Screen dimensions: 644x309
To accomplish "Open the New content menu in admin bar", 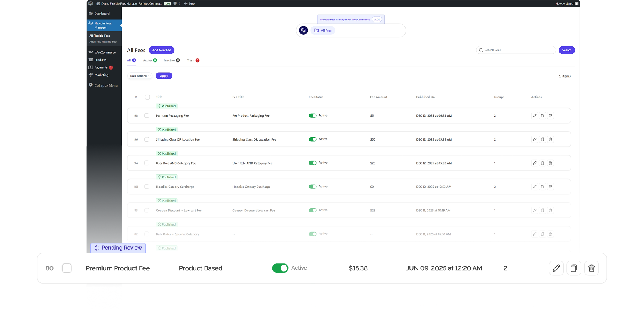I will tap(189, 3).
